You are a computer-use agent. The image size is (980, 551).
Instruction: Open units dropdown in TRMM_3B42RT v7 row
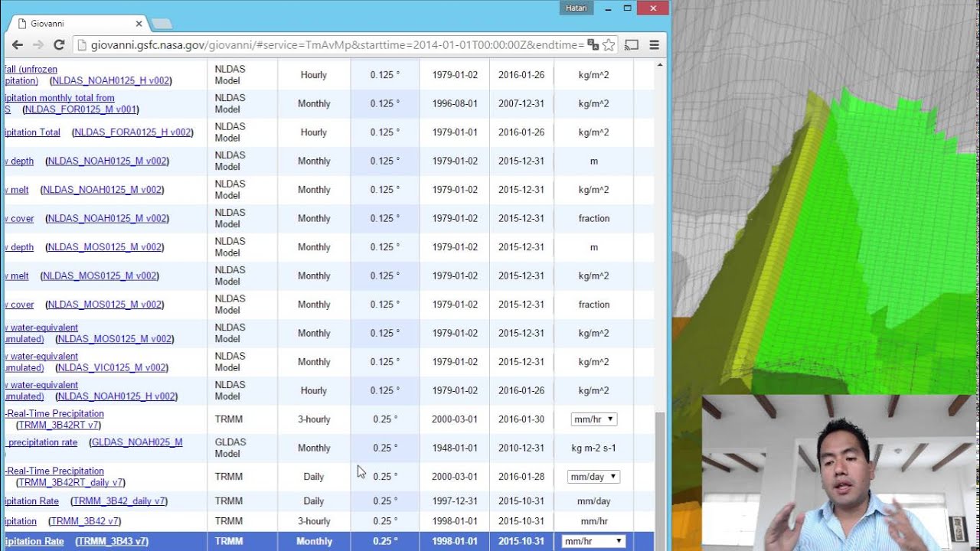(x=594, y=419)
